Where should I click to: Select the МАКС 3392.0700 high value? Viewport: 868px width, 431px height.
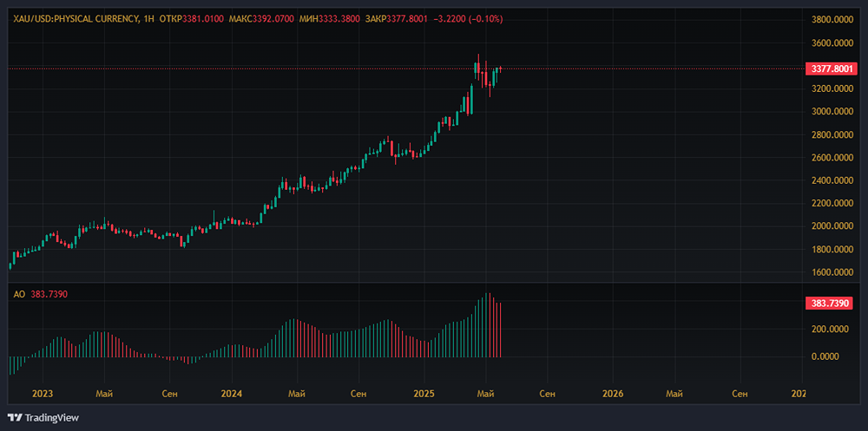(x=261, y=19)
